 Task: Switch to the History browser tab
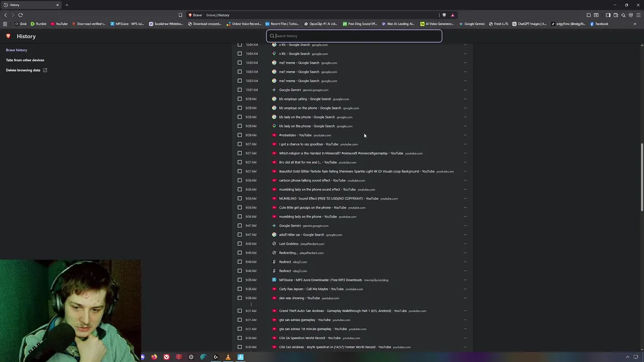[30, 5]
